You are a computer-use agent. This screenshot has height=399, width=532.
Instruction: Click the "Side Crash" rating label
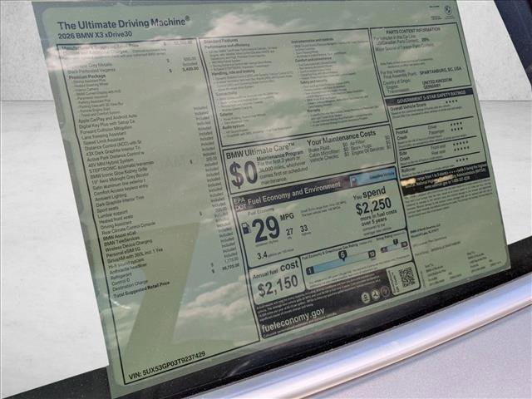pos(404,156)
